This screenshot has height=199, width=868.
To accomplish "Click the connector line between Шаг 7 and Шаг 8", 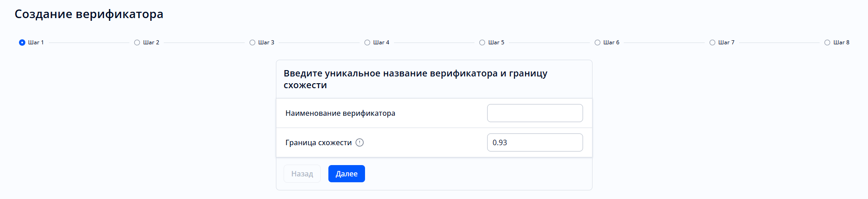I will click(x=779, y=43).
